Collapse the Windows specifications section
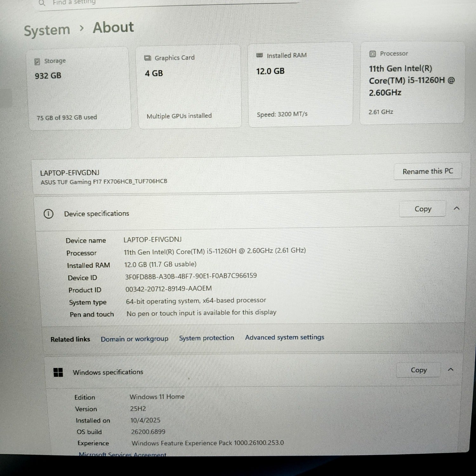Screen dimensions: 476x476 tap(451, 370)
